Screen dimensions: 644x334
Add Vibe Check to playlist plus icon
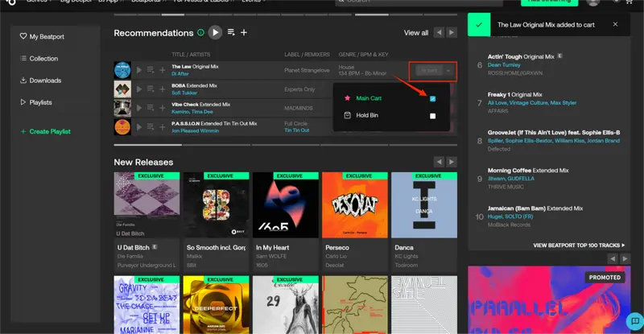163,108
